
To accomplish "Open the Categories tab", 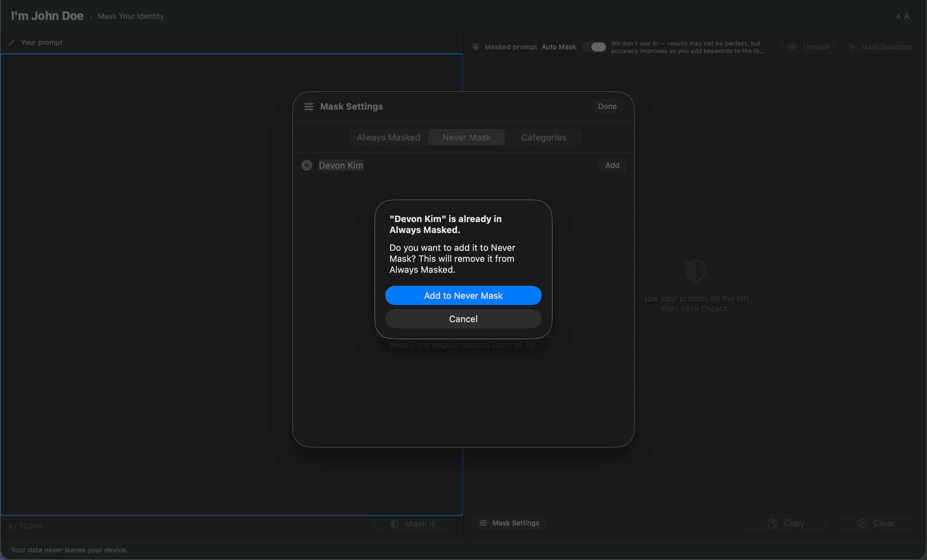I will 544,137.
